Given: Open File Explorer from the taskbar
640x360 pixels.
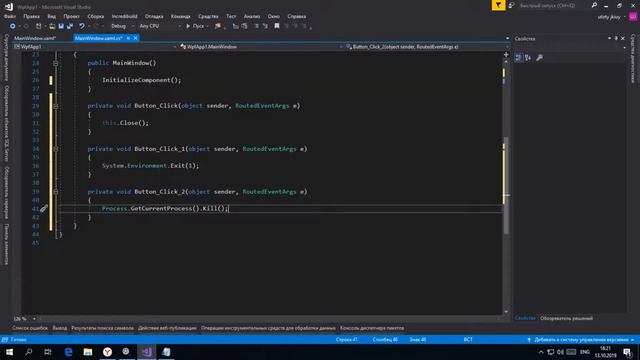Looking at the screenshot, I should [x=88, y=352].
